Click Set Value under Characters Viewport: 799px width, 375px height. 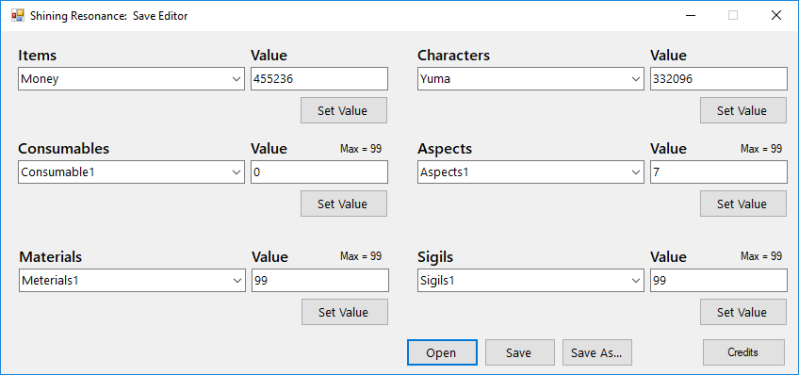(x=743, y=111)
